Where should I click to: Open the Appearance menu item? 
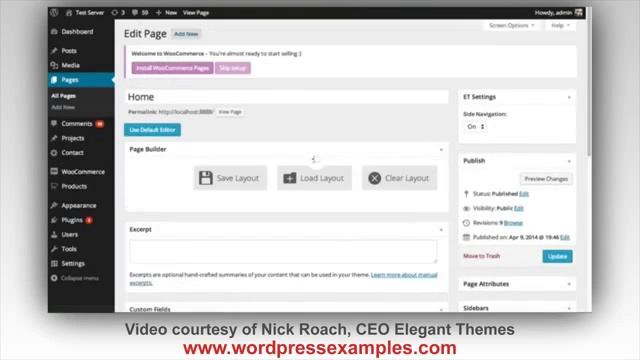click(x=79, y=205)
